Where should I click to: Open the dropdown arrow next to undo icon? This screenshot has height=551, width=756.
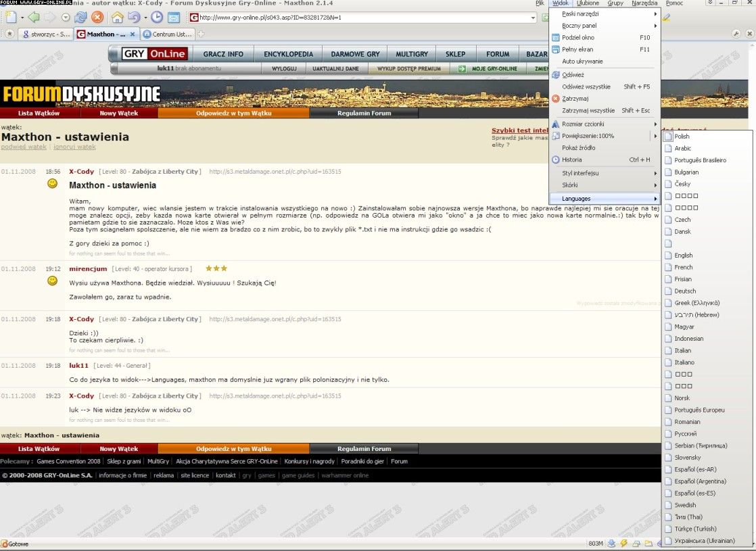pos(145,18)
